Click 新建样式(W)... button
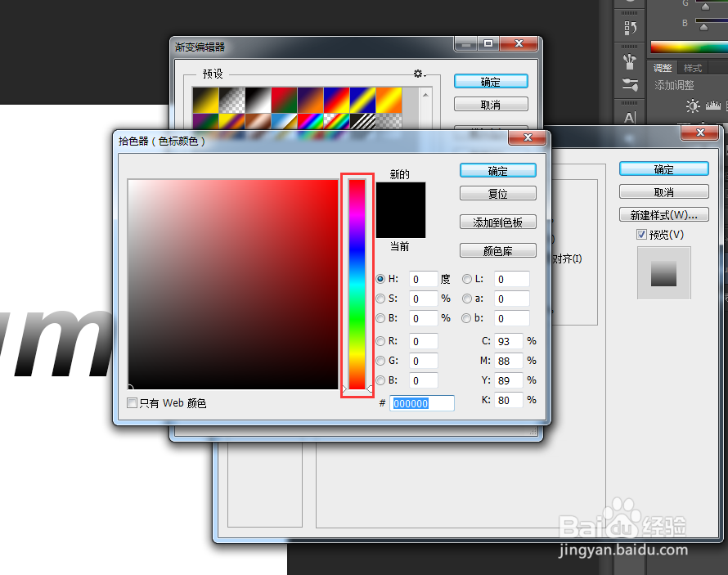728x575 pixels. (664, 214)
